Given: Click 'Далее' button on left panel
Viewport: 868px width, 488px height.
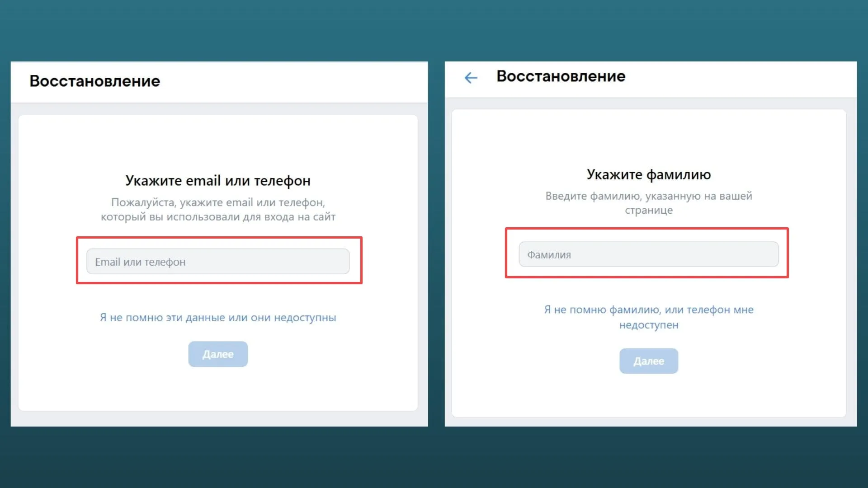Looking at the screenshot, I should pyautogui.click(x=217, y=354).
